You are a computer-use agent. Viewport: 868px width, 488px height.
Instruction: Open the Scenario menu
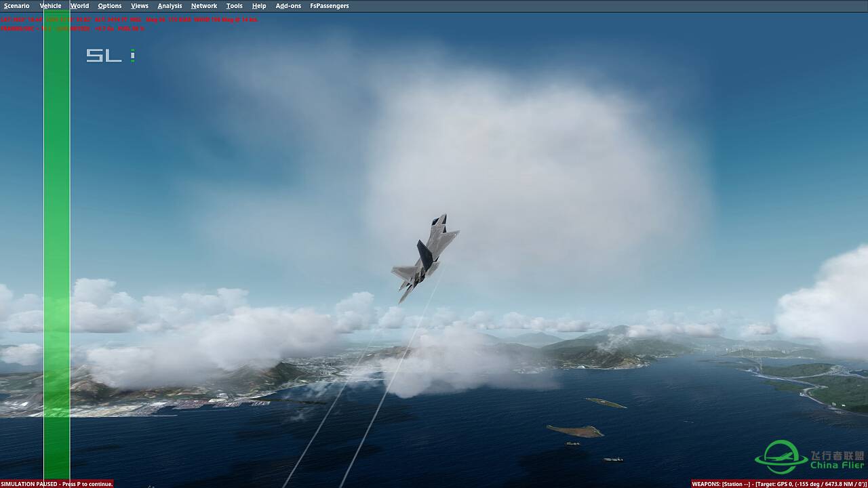16,6
